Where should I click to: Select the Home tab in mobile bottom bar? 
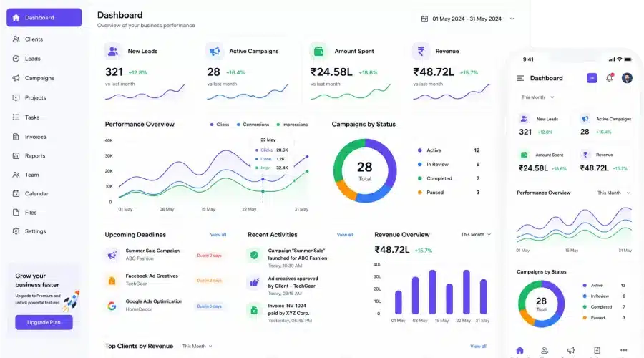(x=520, y=351)
